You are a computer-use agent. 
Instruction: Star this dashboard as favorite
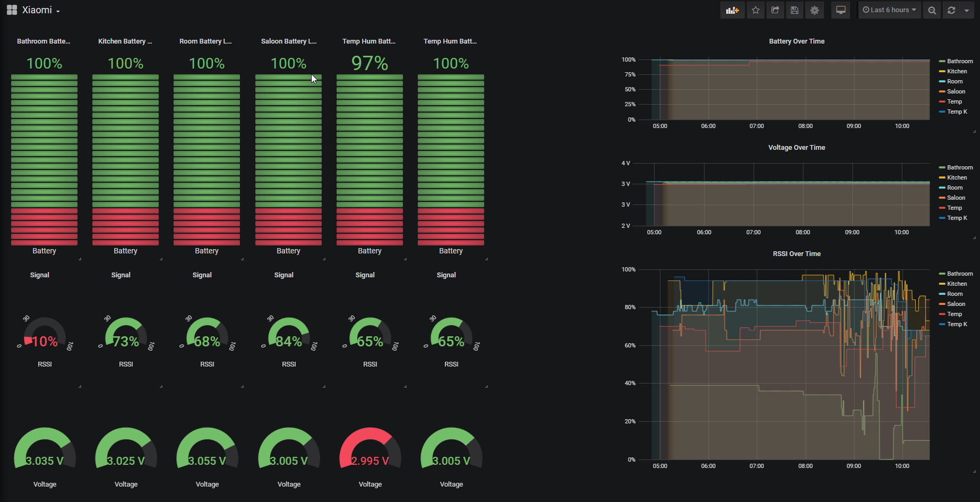(755, 10)
